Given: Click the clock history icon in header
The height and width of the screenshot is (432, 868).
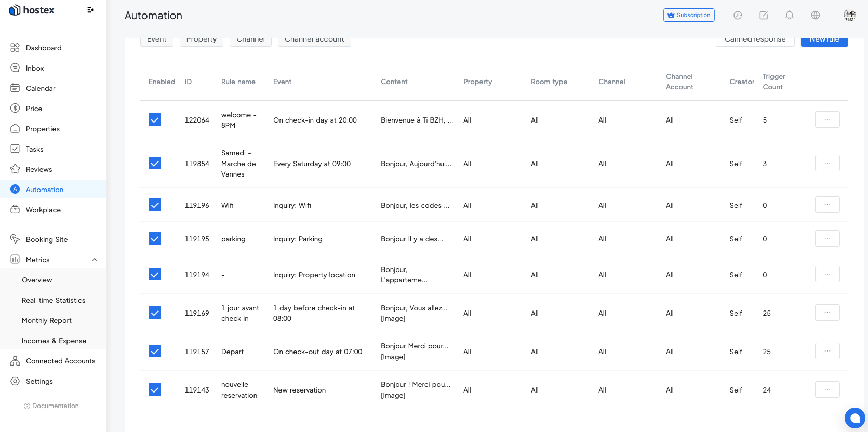Looking at the screenshot, I should pos(738,15).
